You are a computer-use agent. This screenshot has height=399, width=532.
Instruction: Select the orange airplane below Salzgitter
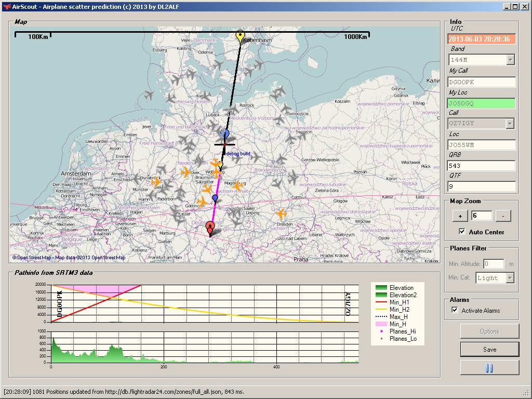207,189
